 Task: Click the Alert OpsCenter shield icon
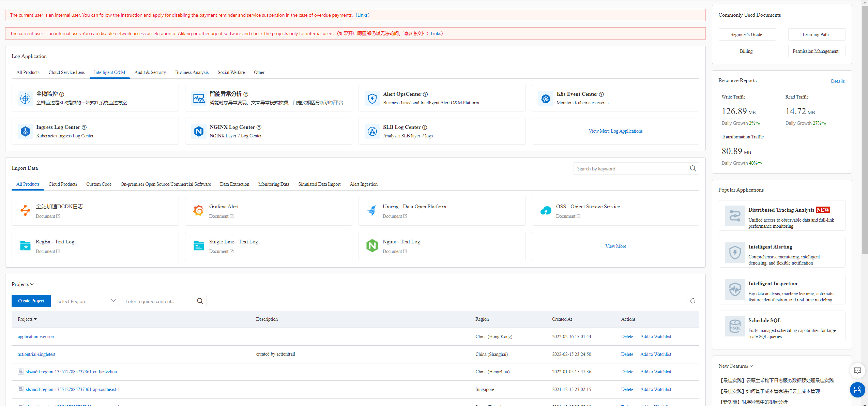(x=372, y=99)
